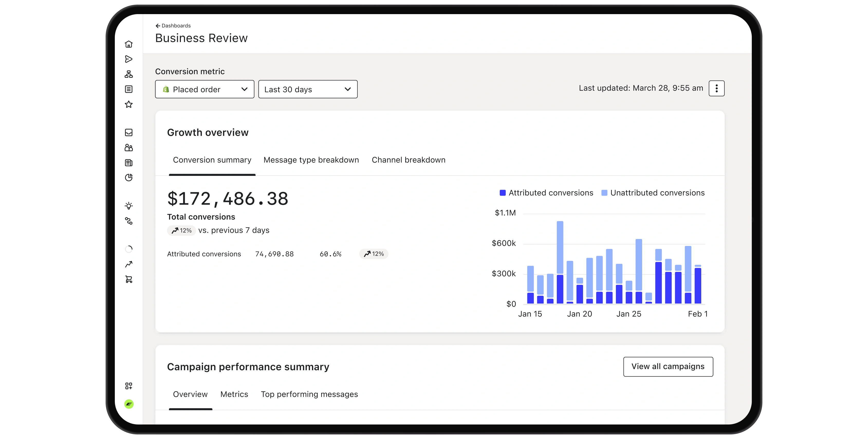868x439 pixels.
Task: Click the vs. previous 7 days text
Action: tap(234, 230)
